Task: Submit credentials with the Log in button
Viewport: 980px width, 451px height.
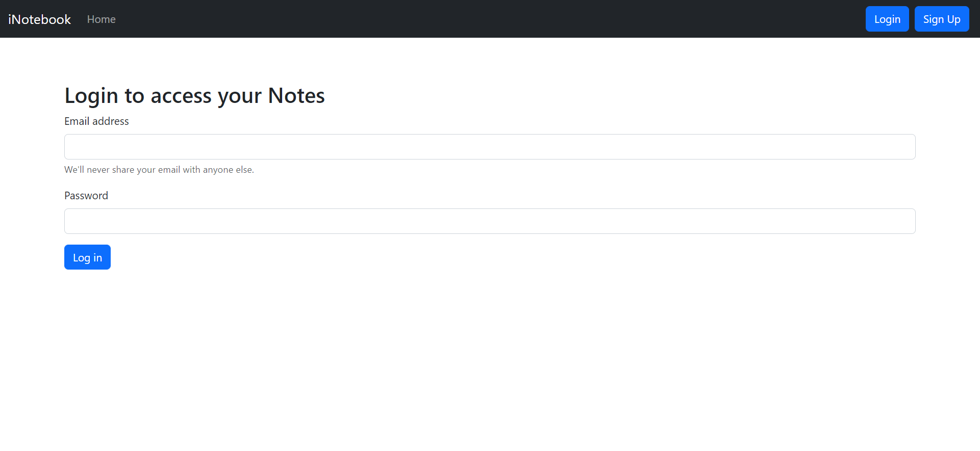Action: click(87, 257)
